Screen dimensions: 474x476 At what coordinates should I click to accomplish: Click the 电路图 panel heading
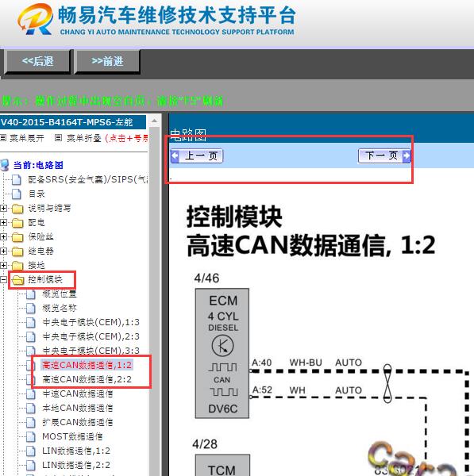(188, 135)
